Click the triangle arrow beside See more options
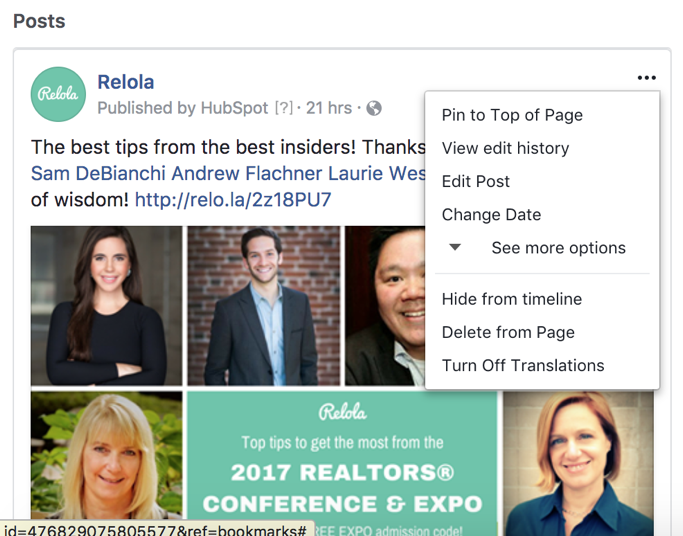This screenshot has height=536, width=683. (455, 247)
